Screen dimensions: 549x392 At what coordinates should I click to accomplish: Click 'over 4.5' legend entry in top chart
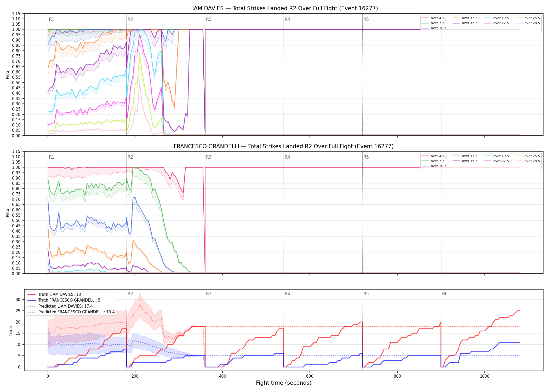(x=433, y=18)
